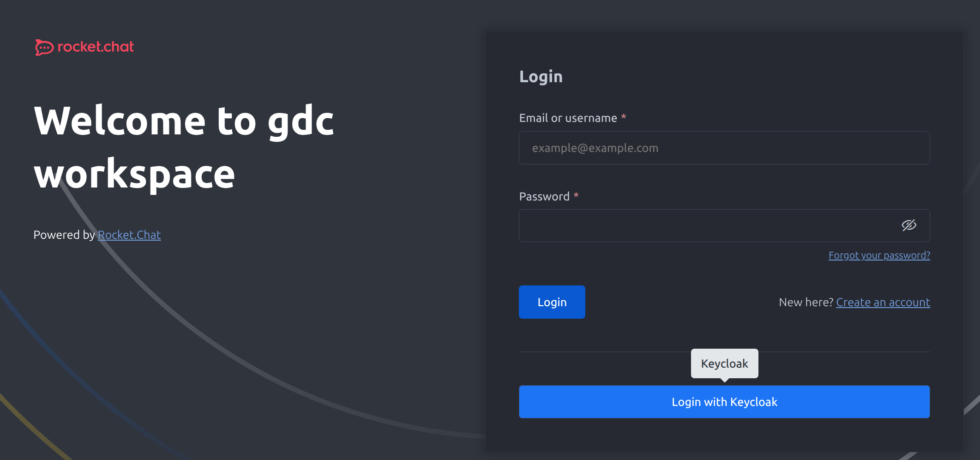Click the Login heading text
Screen dimensions: 980x460
[x=541, y=77]
